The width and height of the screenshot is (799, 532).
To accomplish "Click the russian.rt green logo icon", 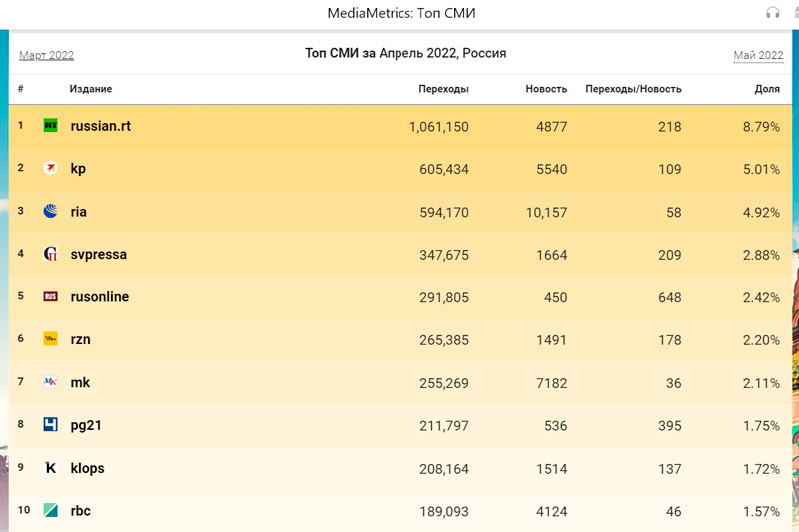I will pos(50,126).
